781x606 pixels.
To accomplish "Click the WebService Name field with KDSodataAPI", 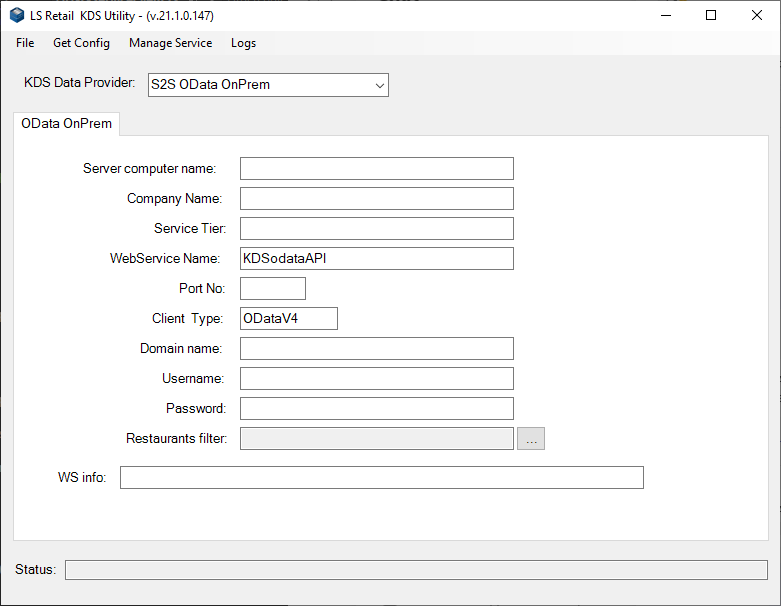I will coord(376,258).
